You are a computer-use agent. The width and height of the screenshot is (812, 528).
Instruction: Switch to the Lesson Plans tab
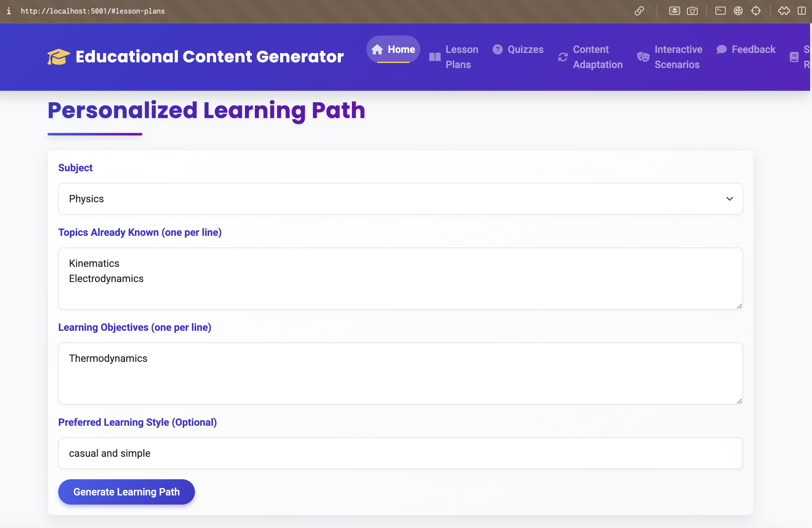point(454,57)
